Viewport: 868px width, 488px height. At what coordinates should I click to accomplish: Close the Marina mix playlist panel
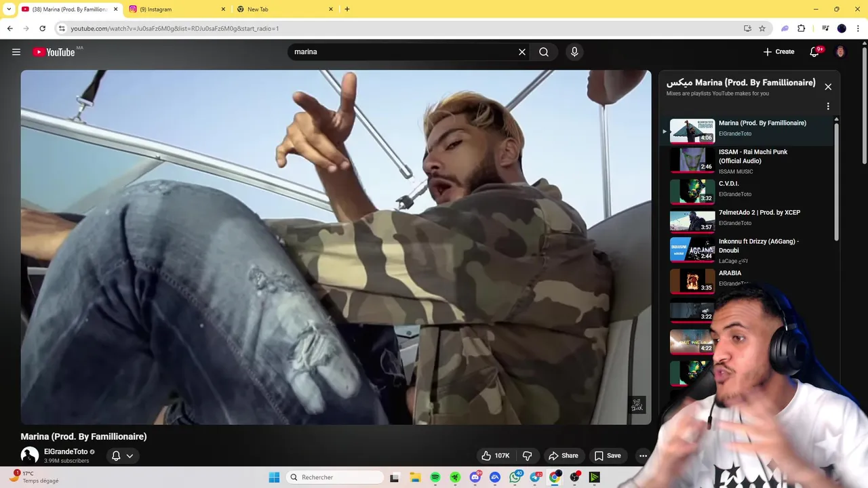pos(828,87)
